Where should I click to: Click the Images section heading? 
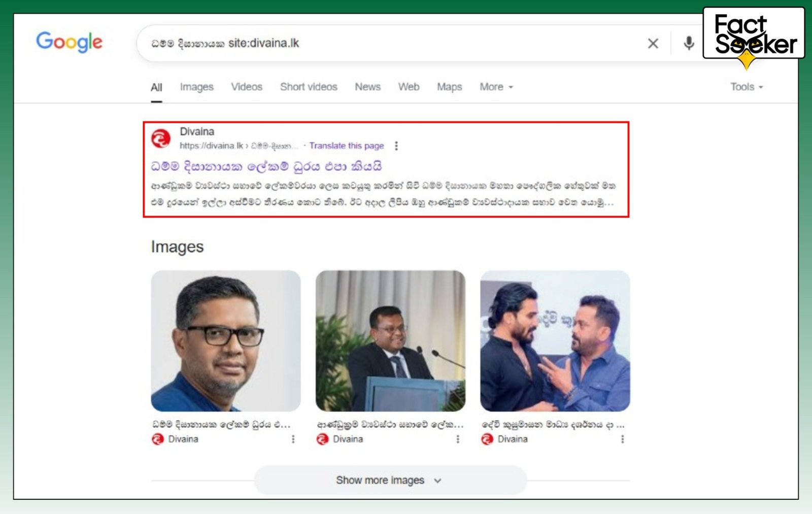[x=177, y=247]
